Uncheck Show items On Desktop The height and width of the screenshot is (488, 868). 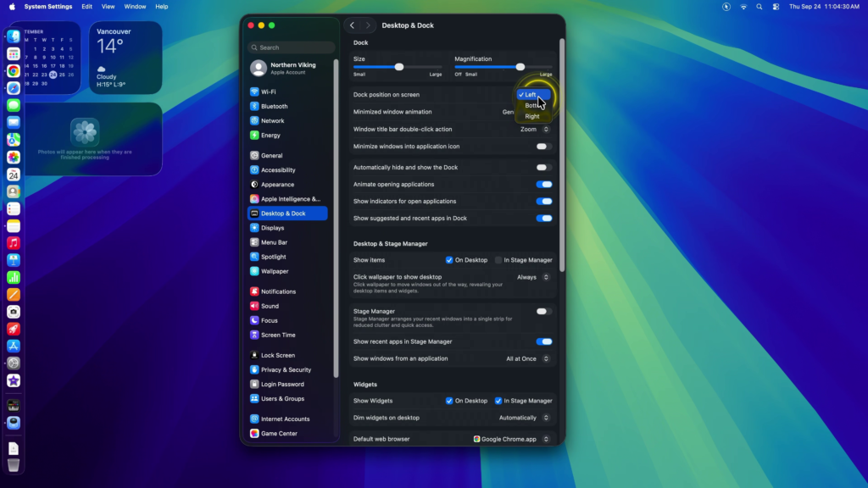pos(449,260)
